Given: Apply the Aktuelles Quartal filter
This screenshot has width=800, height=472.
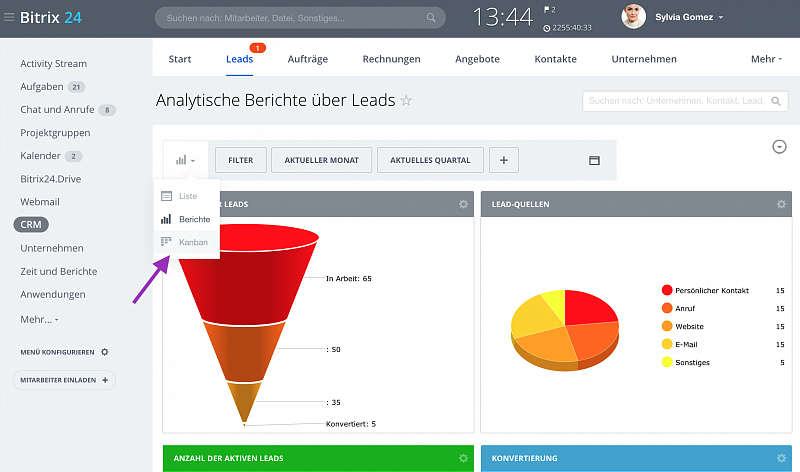Looking at the screenshot, I should (x=430, y=160).
